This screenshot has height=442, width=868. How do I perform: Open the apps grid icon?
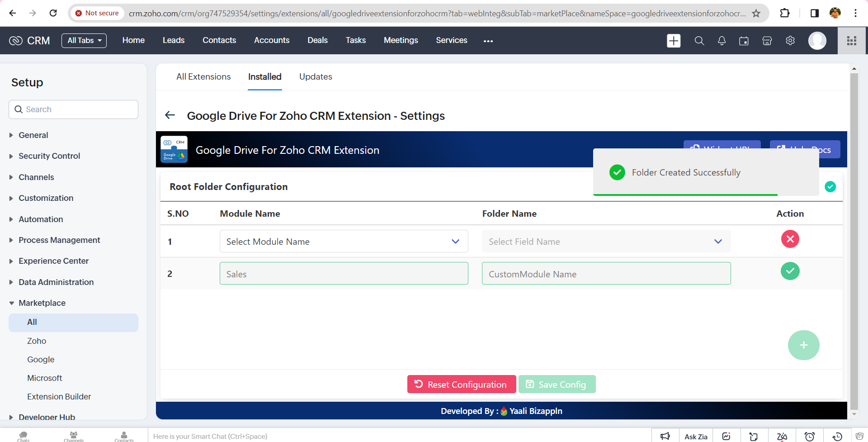852,41
